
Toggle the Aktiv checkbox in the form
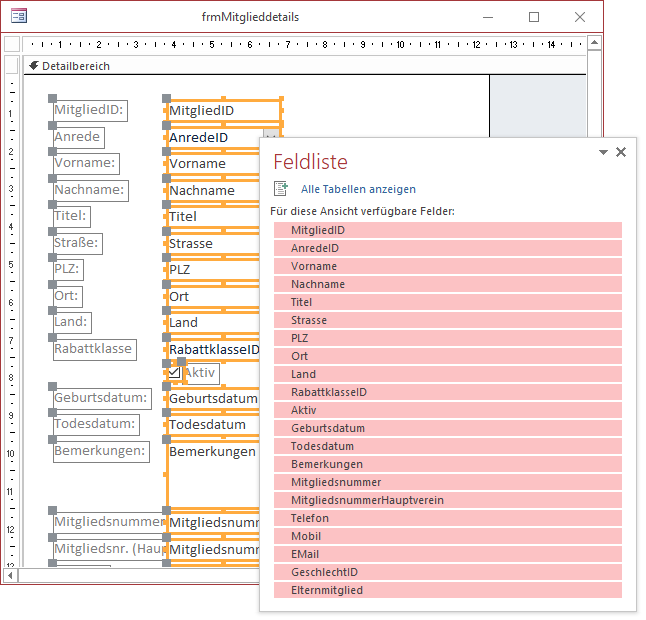(x=174, y=373)
